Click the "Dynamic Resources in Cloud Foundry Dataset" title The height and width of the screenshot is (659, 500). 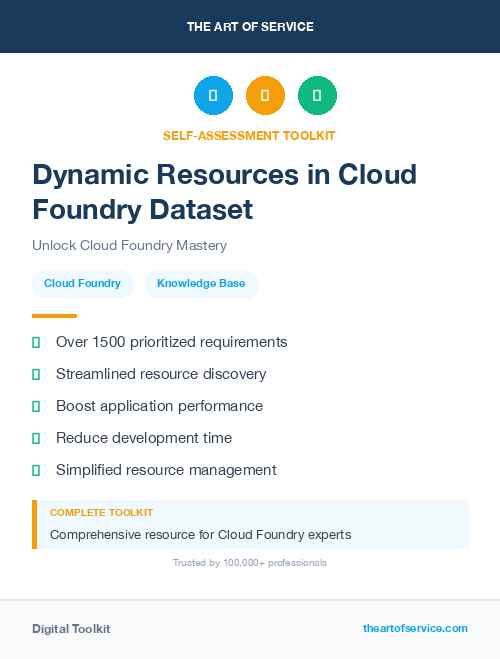click(225, 192)
